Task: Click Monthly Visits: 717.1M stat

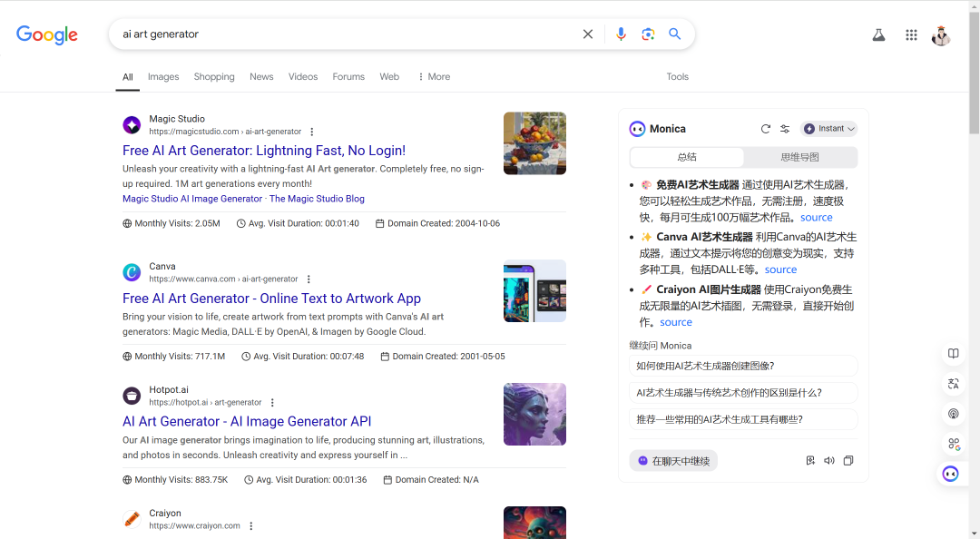Action: [173, 357]
